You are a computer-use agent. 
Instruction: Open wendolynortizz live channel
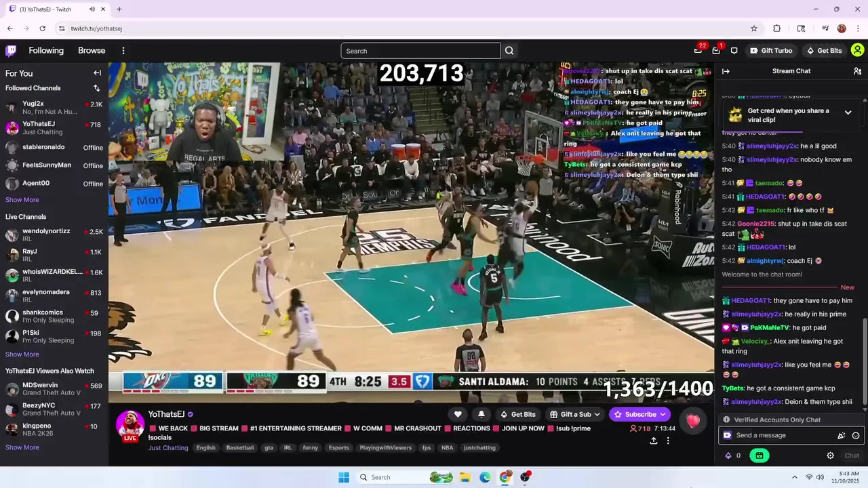pos(54,235)
